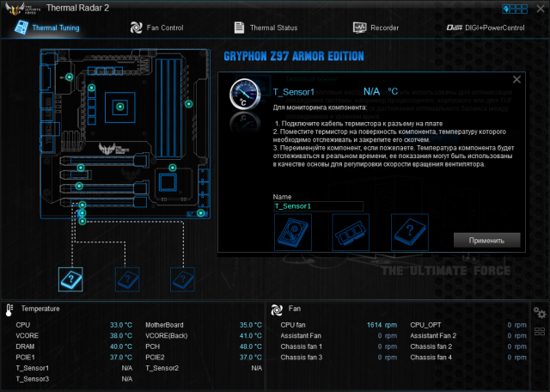Go to the Recorder tab
The width and height of the screenshot is (550, 392).
[x=376, y=28]
